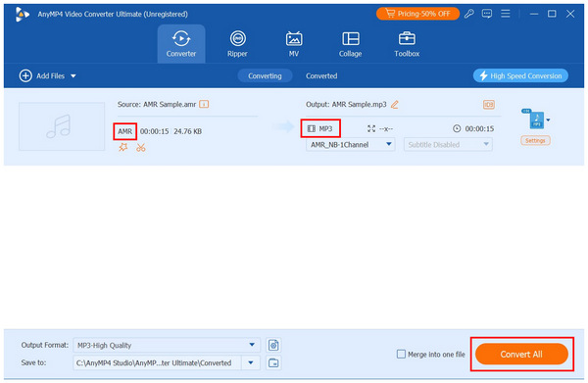Open the AMR_NB-1Channel audio track dropdown
The width and height of the screenshot is (588, 383).
click(350, 145)
